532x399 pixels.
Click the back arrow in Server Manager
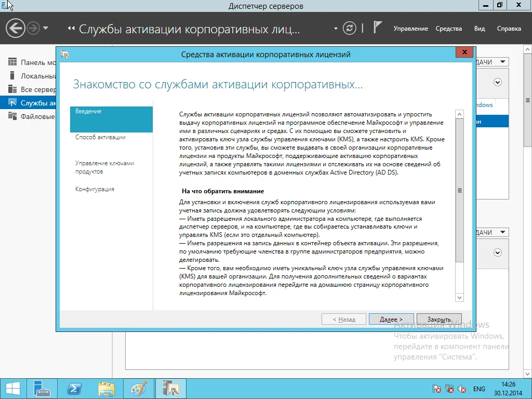(x=15, y=28)
